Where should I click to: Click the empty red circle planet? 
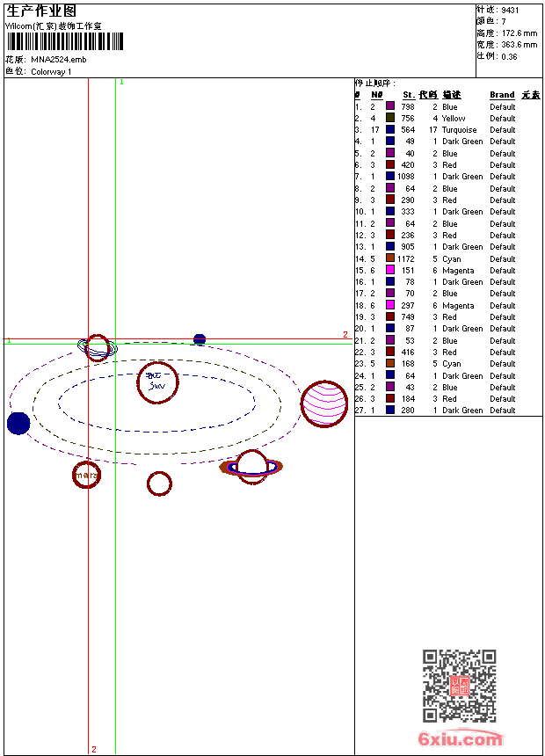point(159,483)
